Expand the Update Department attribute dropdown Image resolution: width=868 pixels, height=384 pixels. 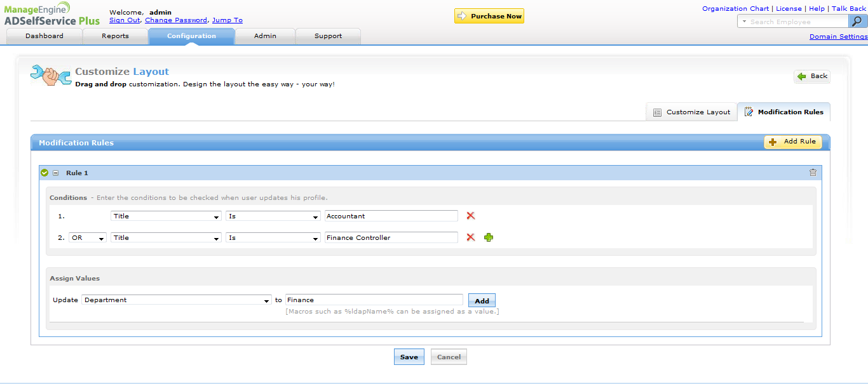click(x=177, y=300)
